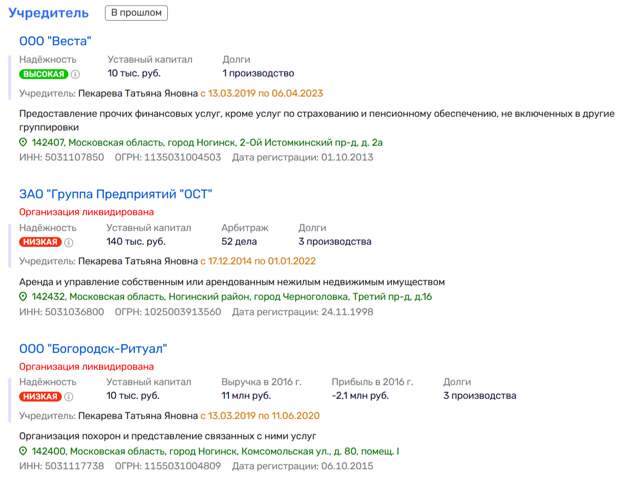620x488 pixels.
Task: Open the ООО "Веста" company page
Action: click(x=55, y=40)
